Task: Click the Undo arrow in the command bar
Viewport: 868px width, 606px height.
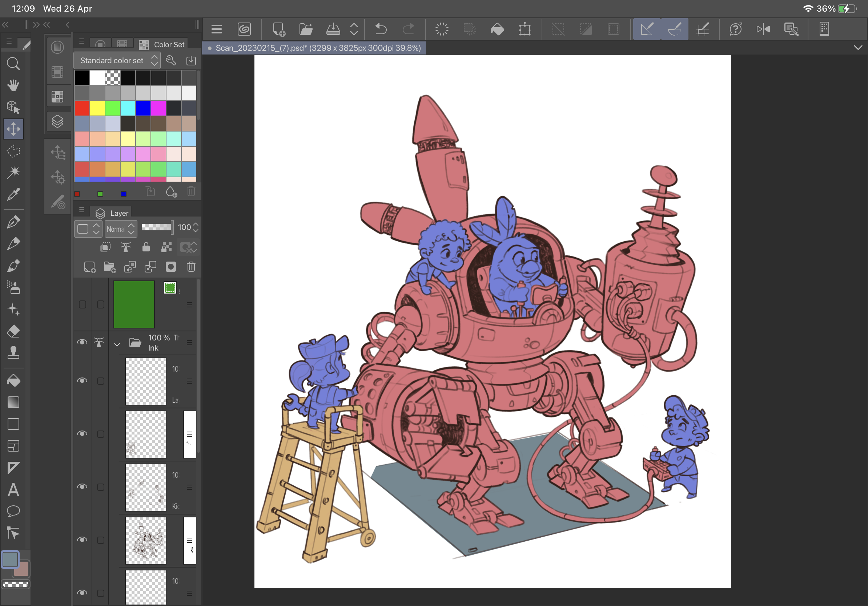Action: pos(381,29)
